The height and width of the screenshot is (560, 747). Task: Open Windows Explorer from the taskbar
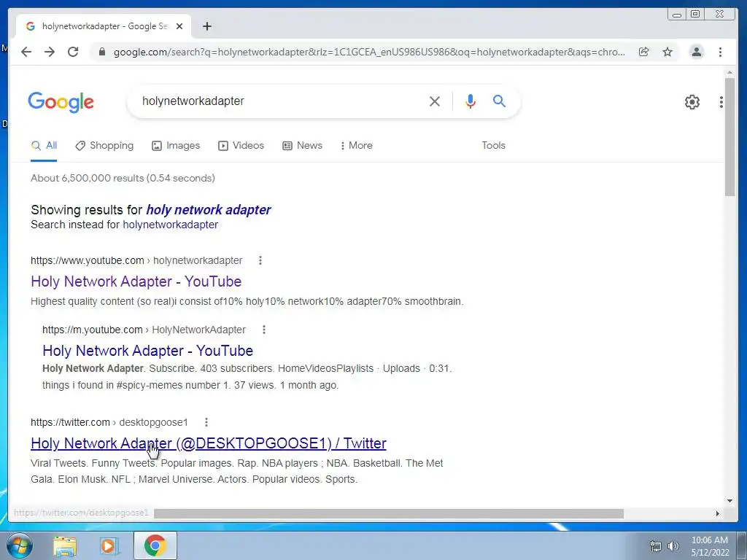pos(65,545)
